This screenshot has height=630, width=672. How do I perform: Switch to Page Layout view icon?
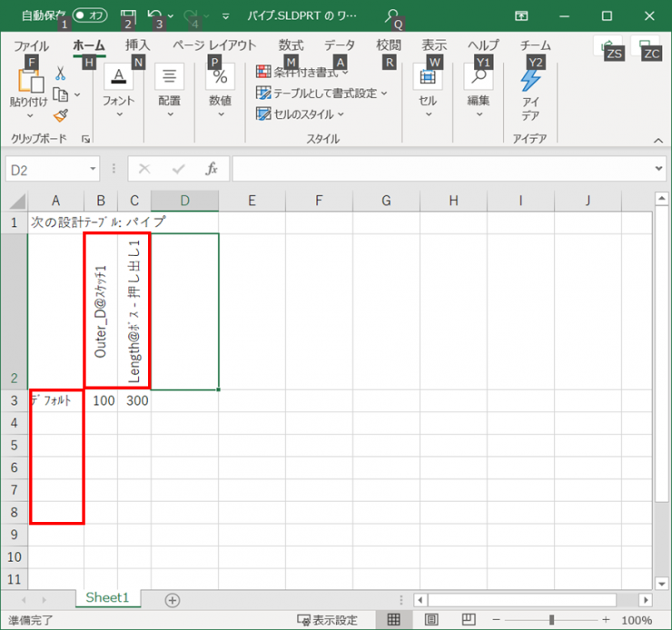tap(431, 620)
